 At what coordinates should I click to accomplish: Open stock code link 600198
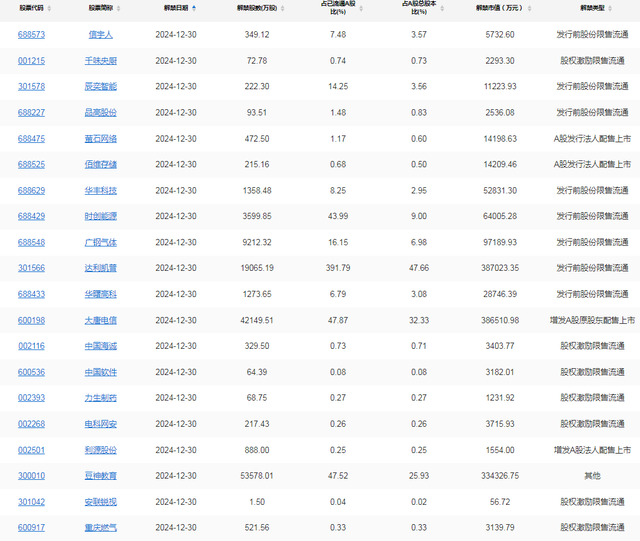tap(31, 321)
